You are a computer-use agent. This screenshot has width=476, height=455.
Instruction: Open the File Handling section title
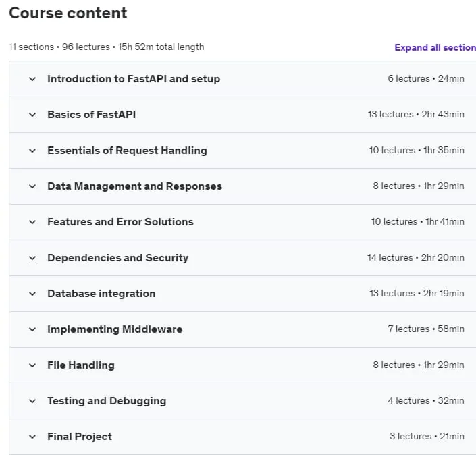(81, 365)
